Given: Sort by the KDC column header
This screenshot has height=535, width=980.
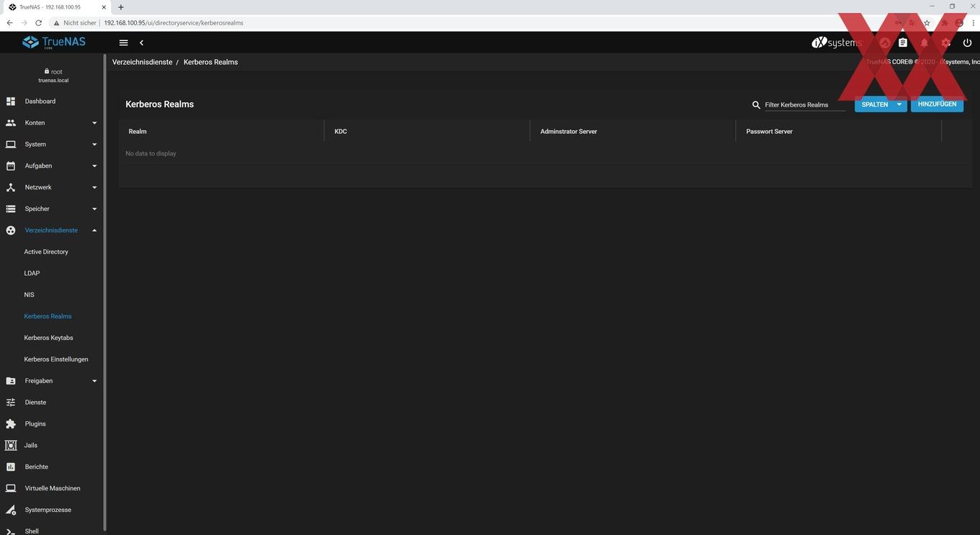Looking at the screenshot, I should pyautogui.click(x=341, y=132).
